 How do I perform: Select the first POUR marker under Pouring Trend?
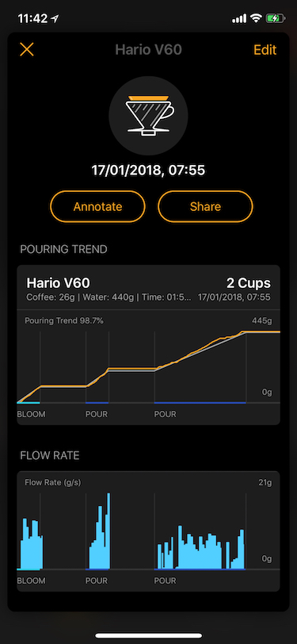click(x=97, y=414)
